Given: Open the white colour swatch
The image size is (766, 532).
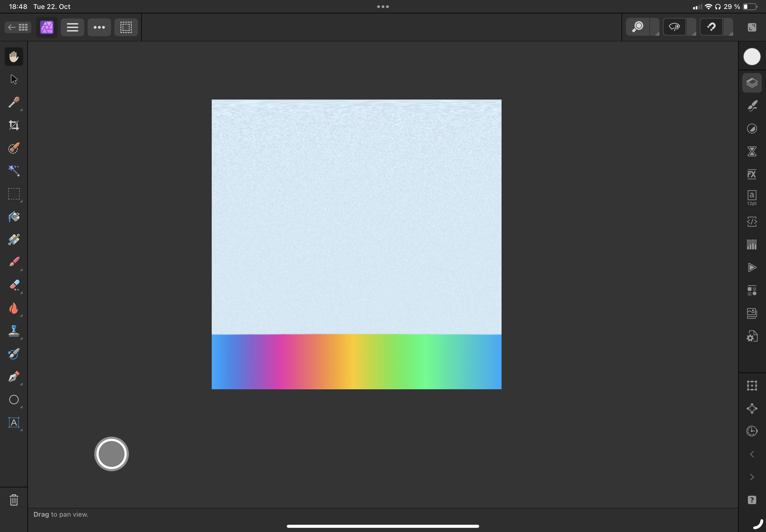Looking at the screenshot, I should tap(752, 57).
